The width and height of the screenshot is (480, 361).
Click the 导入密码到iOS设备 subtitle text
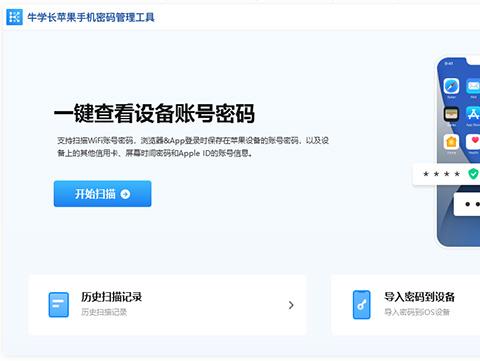click(x=417, y=312)
